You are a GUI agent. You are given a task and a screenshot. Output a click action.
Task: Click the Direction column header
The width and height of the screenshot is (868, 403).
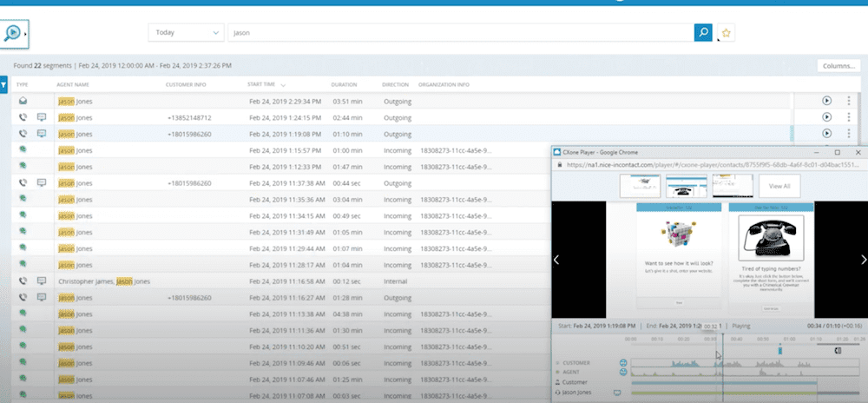[395, 85]
